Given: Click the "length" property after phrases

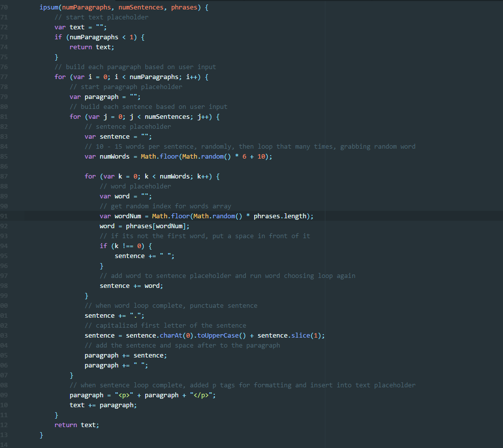Looking at the screenshot, I should point(296,216).
